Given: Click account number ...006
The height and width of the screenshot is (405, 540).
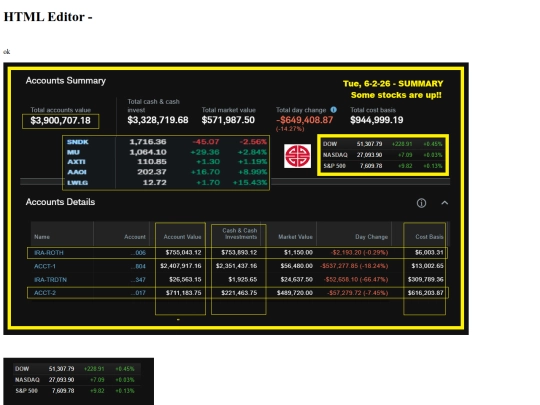Looking at the screenshot, I should click(x=138, y=252).
